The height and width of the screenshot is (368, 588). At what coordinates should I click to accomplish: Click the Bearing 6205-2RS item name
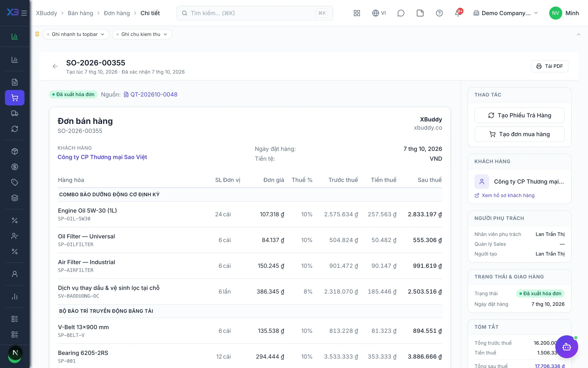click(83, 353)
